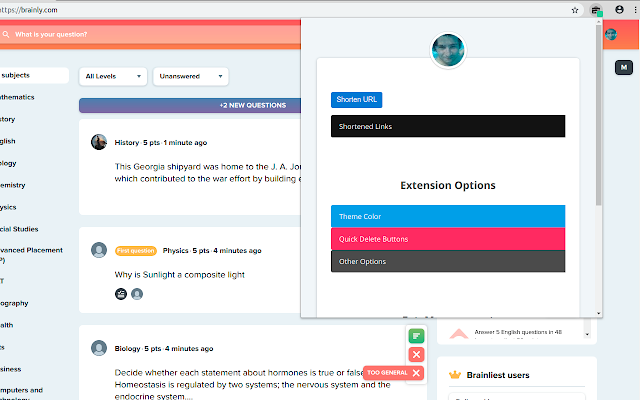Select Business in the subject sidebar
Screen dimensions: 640x400
pos(11,369)
